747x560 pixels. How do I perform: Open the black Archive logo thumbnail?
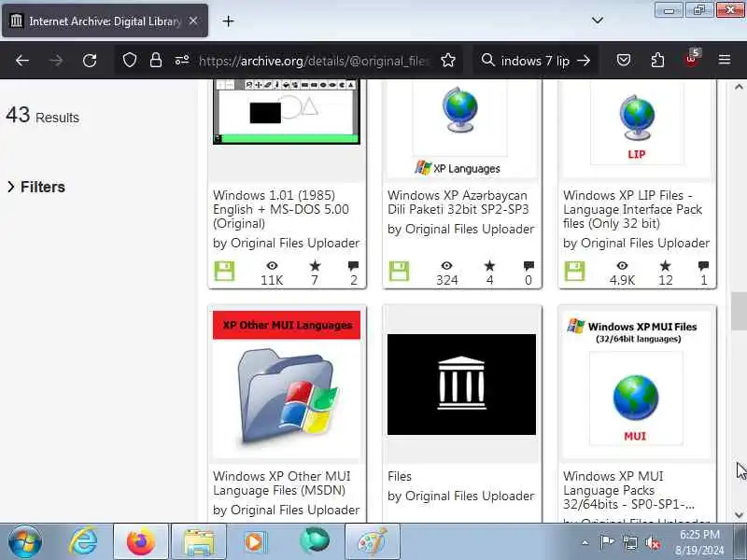461,385
